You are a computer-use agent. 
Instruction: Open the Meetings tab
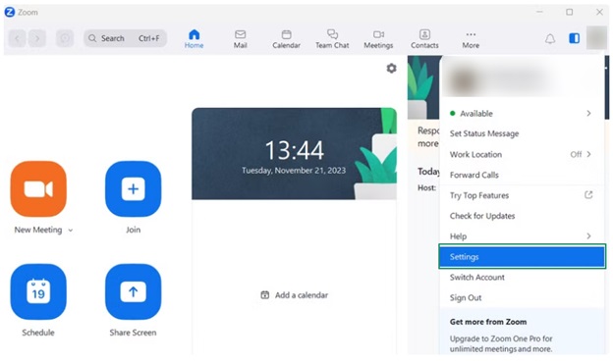pos(378,38)
